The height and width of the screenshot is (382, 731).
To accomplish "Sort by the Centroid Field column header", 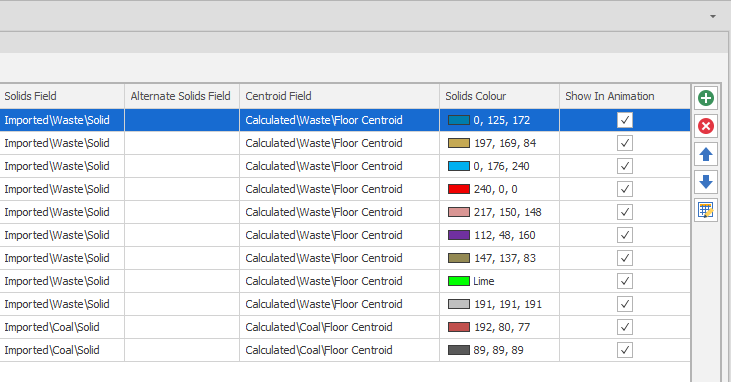I will (x=339, y=96).
